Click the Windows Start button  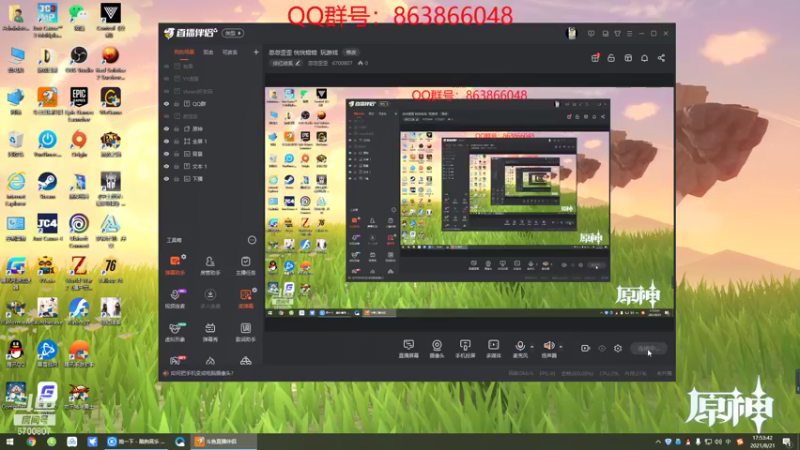10,441
